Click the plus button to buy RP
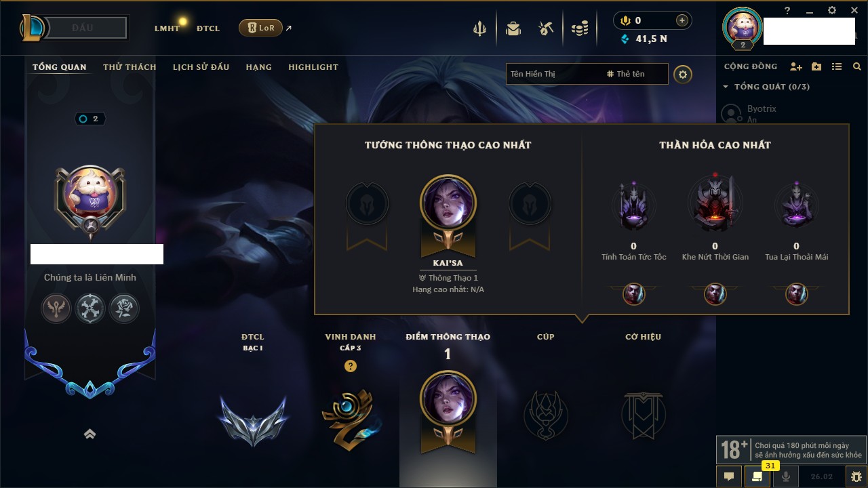The width and height of the screenshot is (868, 488). pos(682,20)
